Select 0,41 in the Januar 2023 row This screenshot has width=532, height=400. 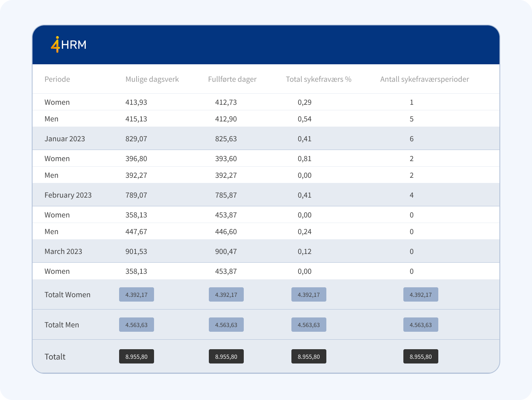click(305, 138)
